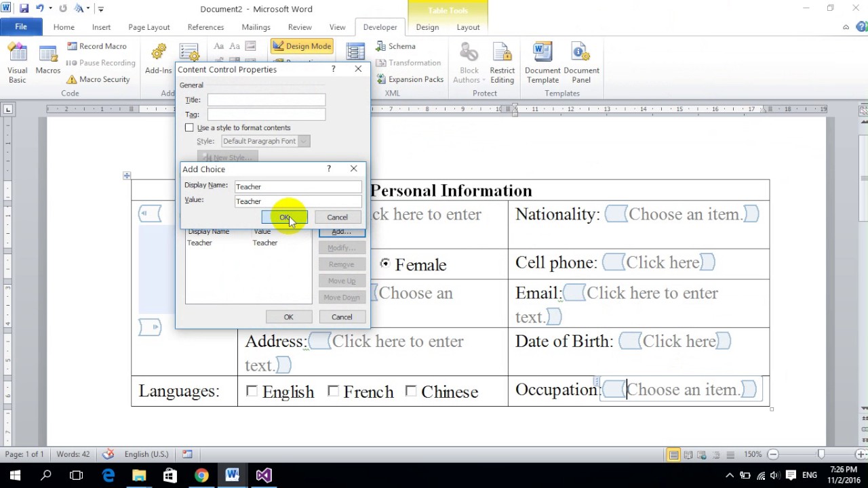Click the proofing errors status bar icon
This screenshot has width=868, height=488.
[108, 454]
